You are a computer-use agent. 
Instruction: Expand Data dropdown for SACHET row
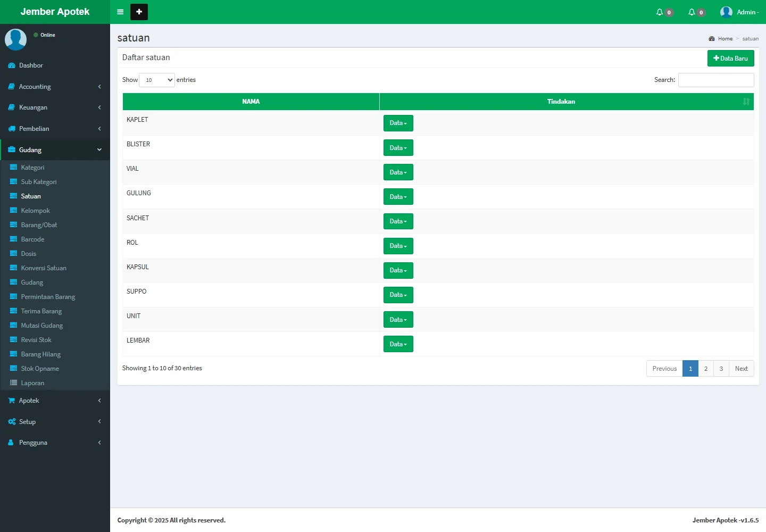398,221
